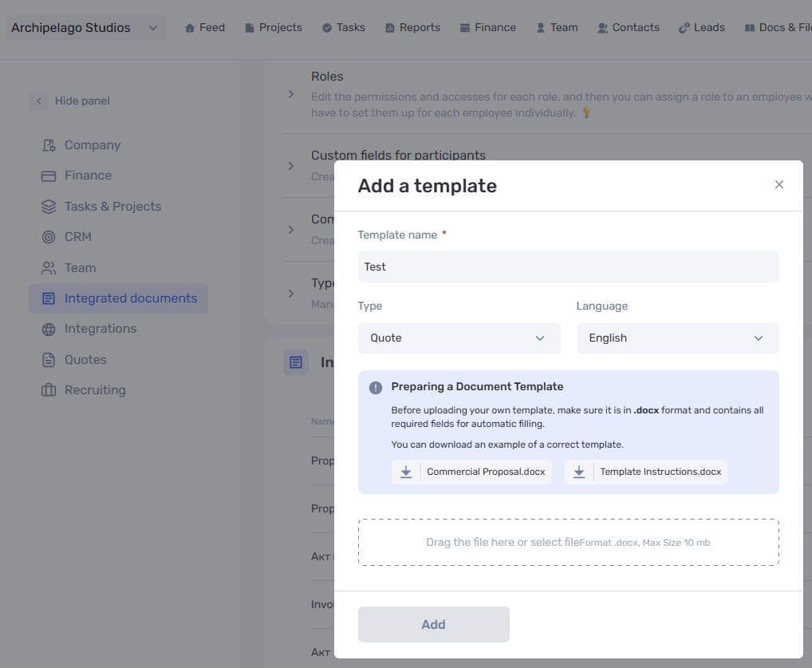Select Integrated documents in sidebar
The height and width of the screenshot is (668, 812).
(x=118, y=298)
